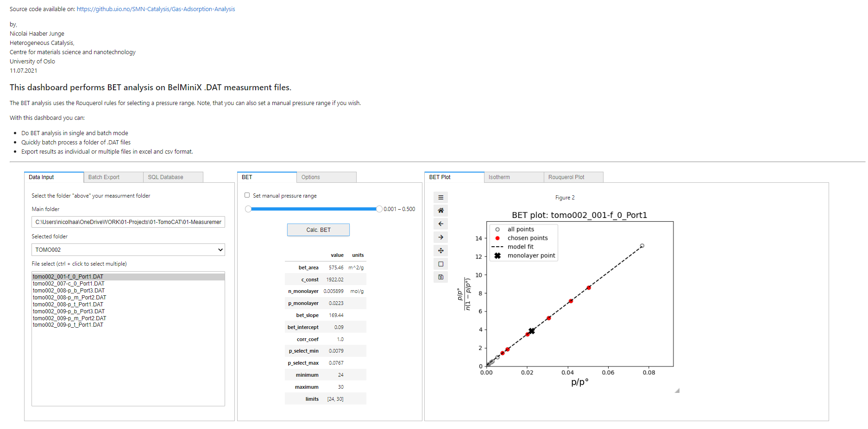This screenshot has width=868, height=429.
Task: Open the Options tab in BET panel
Action: point(311,177)
